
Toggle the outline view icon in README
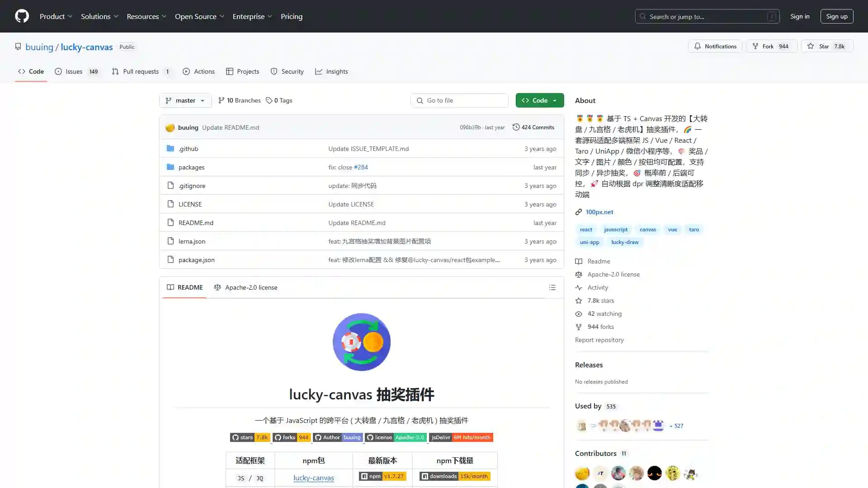click(x=552, y=287)
